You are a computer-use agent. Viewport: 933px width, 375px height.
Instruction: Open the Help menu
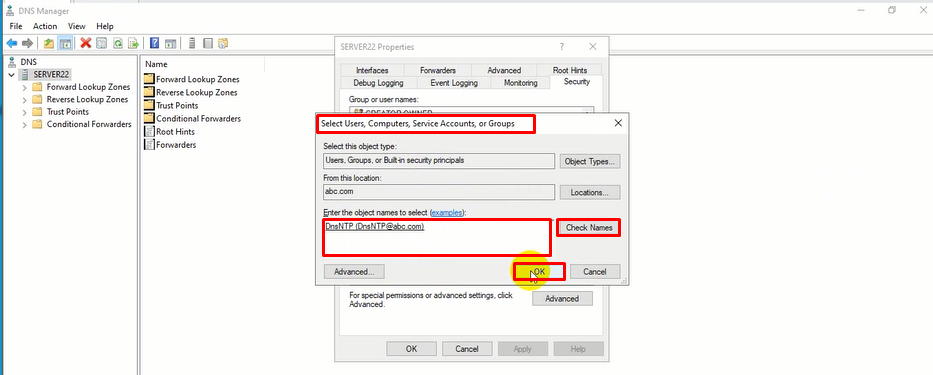(x=105, y=26)
